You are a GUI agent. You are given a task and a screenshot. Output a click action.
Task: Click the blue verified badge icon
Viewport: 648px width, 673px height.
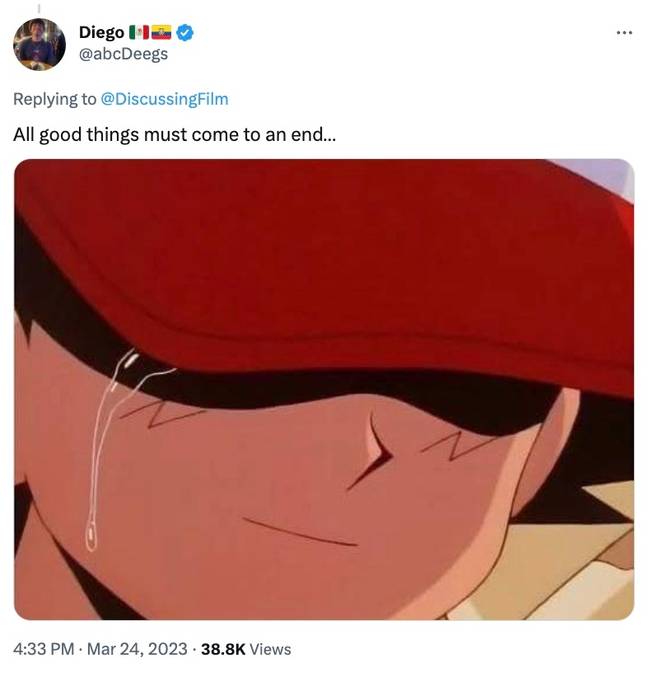coord(185,33)
